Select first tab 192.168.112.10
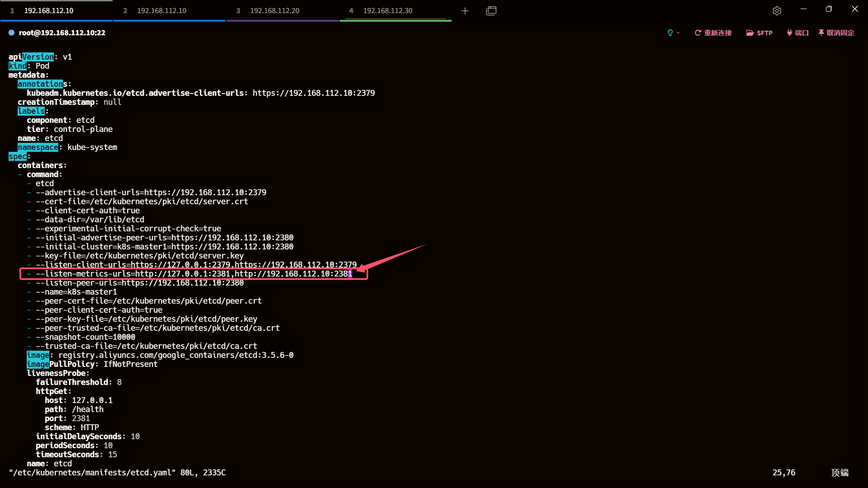868x488 pixels. tap(48, 11)
